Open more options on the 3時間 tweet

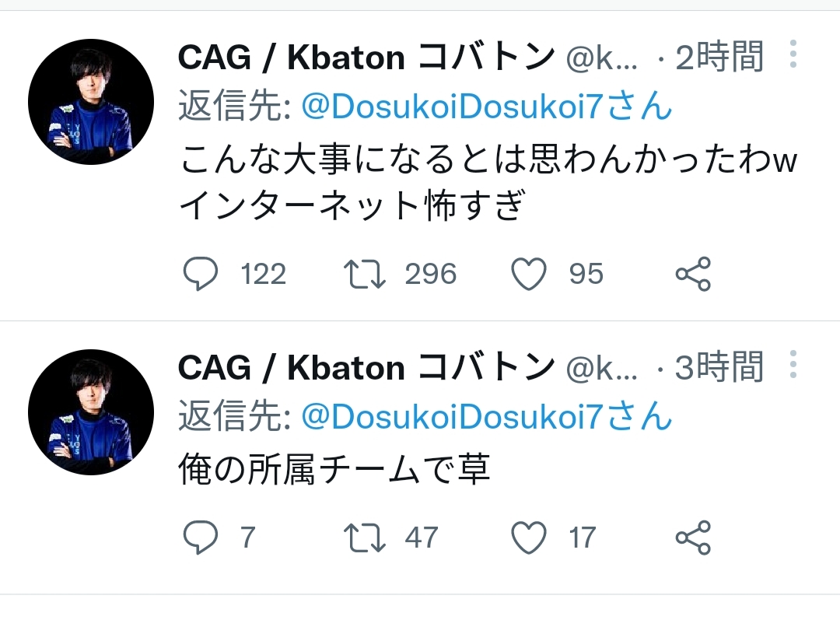793,364
